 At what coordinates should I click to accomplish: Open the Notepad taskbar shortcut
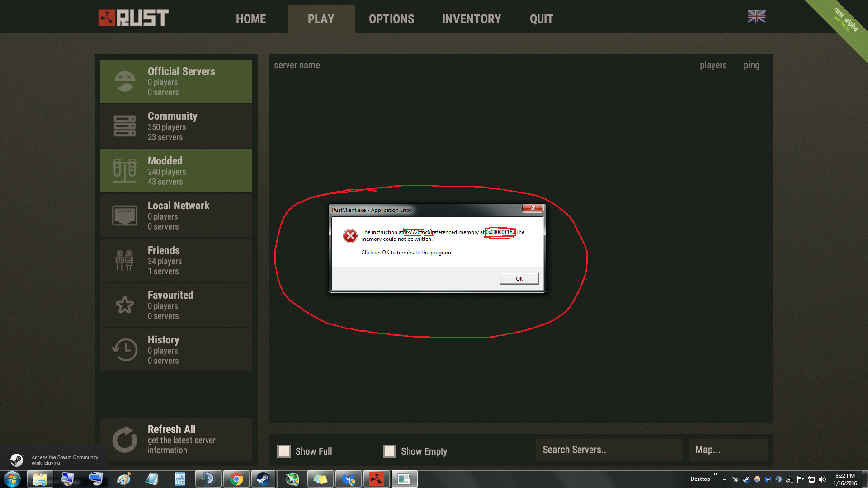(152, 479)
